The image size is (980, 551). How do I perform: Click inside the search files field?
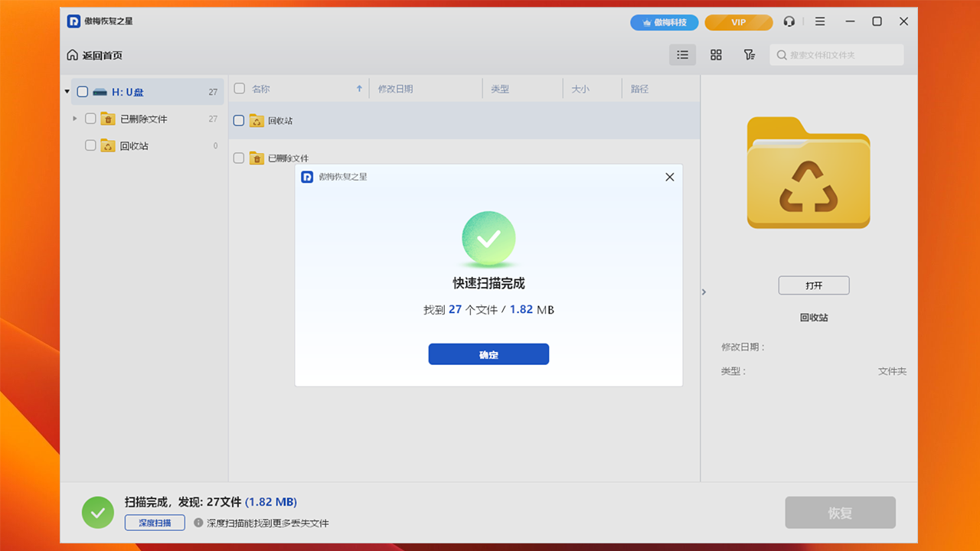tap(837, 54)
